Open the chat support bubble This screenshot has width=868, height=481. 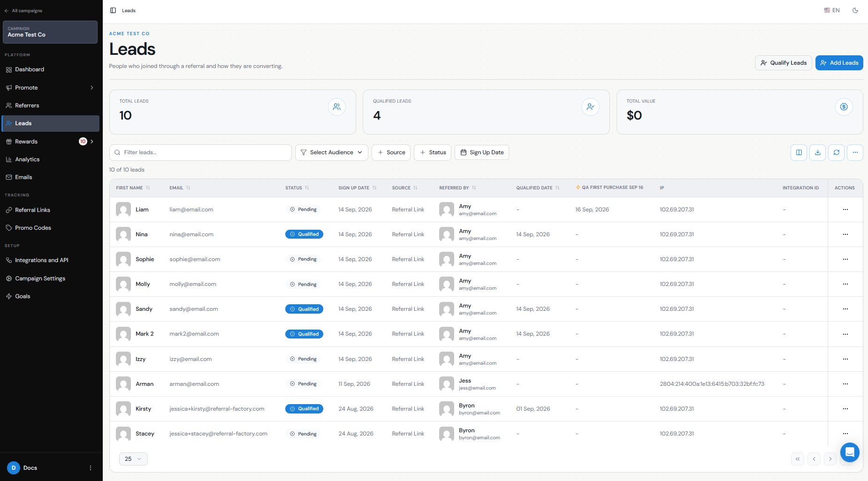(850, 452)
